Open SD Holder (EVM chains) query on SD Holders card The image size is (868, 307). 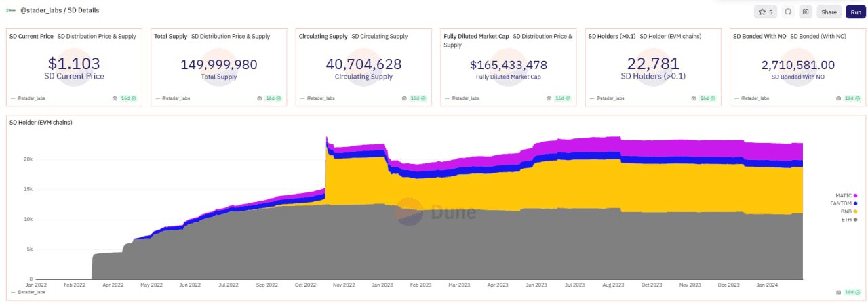[671, 36]
